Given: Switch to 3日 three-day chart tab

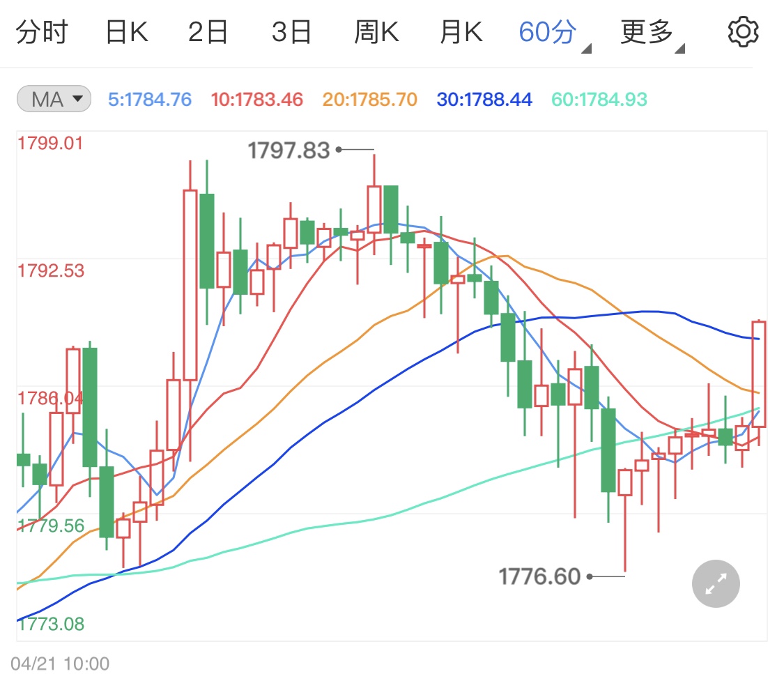Looking at the screenshot, I should 291,32.
